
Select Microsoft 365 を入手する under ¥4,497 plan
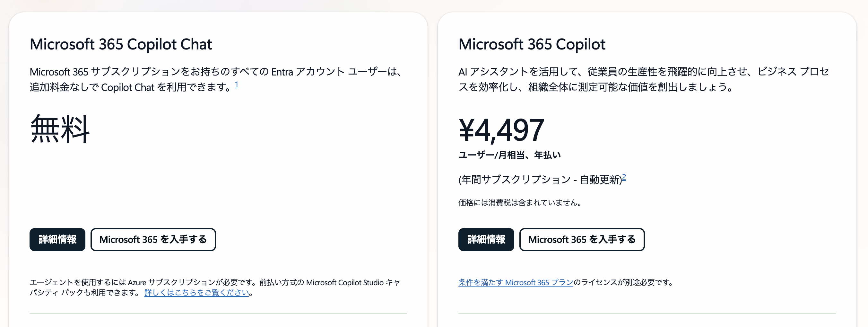tap(582, 239)
